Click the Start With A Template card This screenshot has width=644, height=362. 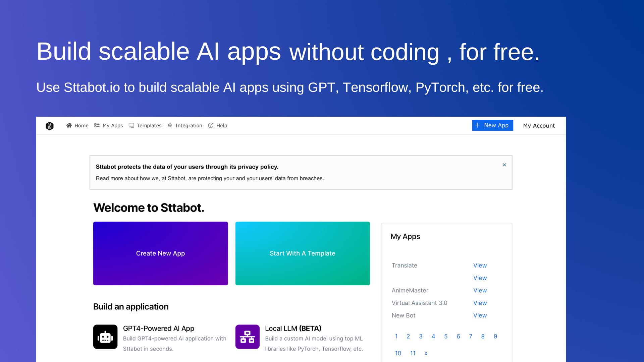[303, 253]
